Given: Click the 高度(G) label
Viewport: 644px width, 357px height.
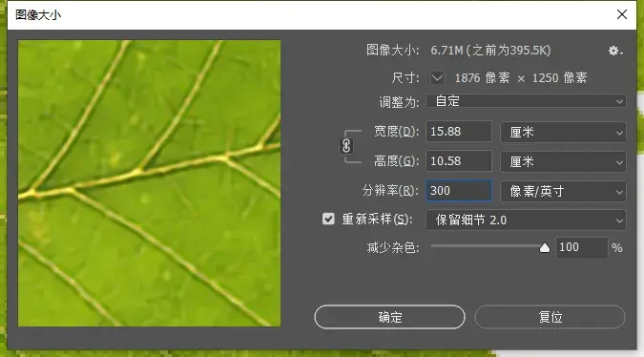Looking at the screenshot, I should (x=396, y=161).
